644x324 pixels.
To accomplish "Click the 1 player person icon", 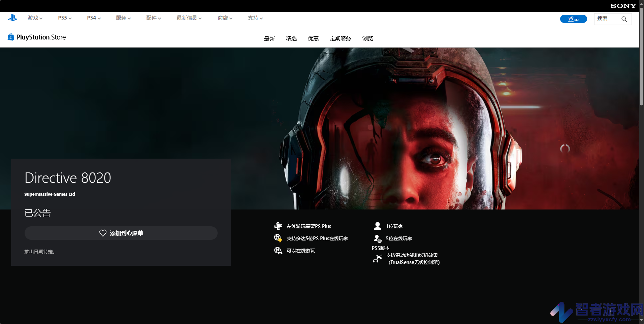I will pyautogui.click(x=378, y=226).
